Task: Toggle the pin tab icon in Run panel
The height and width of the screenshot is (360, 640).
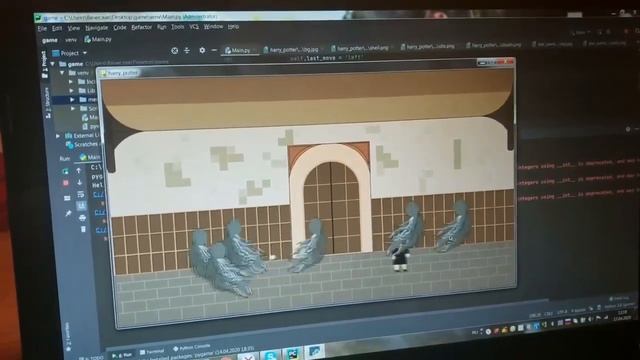Action: (68, 213)
